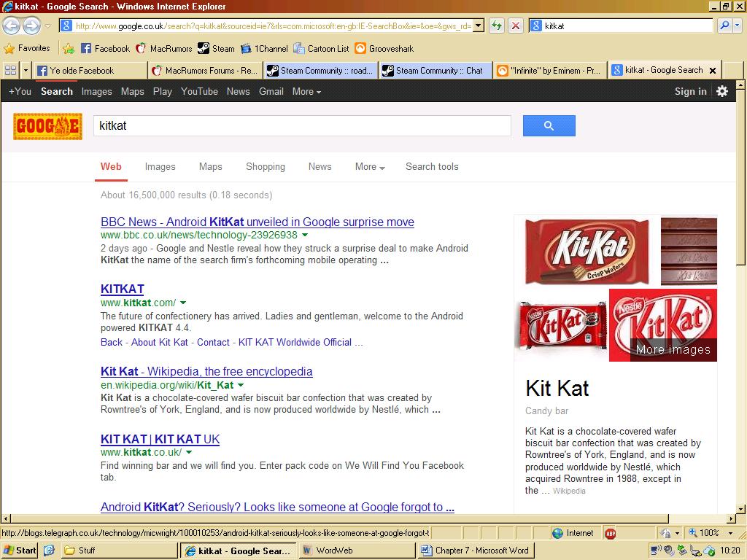Image resolution: width=747 pixels, height=560 pixels.
Task: Click the vertical scrollbar down arrow
Action: (x=741, y=509)
